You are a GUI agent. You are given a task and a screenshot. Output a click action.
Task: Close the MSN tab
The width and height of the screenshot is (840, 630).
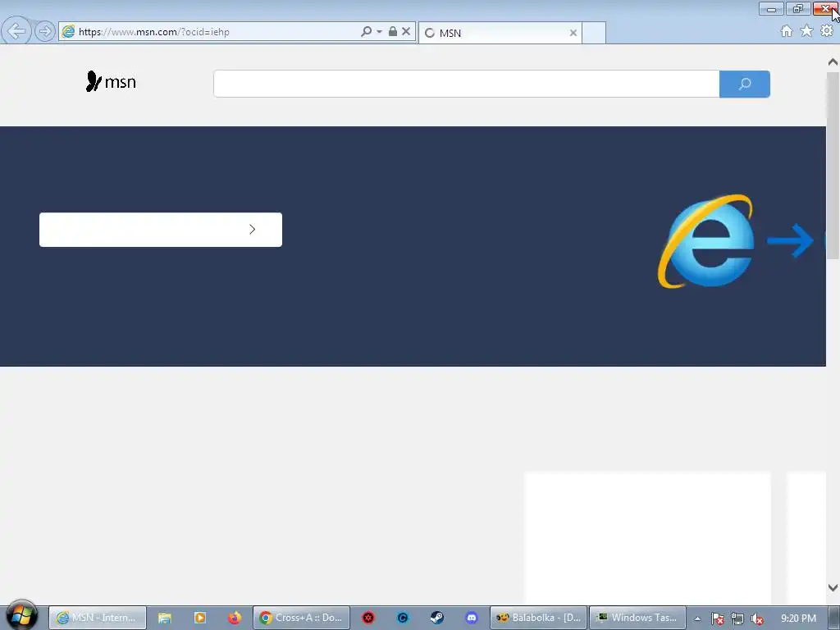(573, 33)
